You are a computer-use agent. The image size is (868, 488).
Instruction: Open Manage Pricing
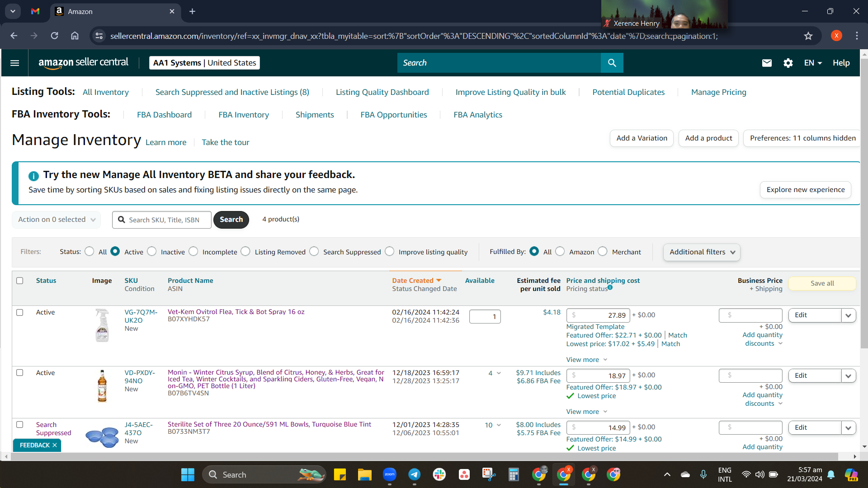coord(719,92)
